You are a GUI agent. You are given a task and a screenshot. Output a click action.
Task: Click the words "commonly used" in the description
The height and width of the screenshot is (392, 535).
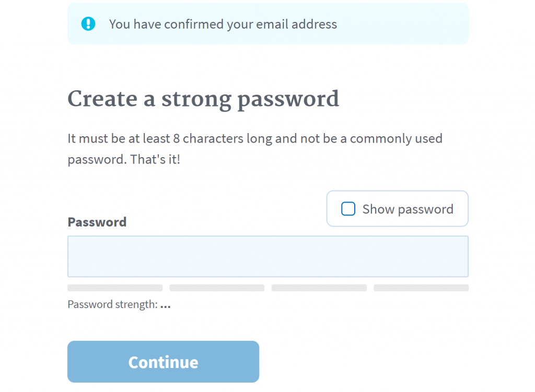(x=396, y=139)
